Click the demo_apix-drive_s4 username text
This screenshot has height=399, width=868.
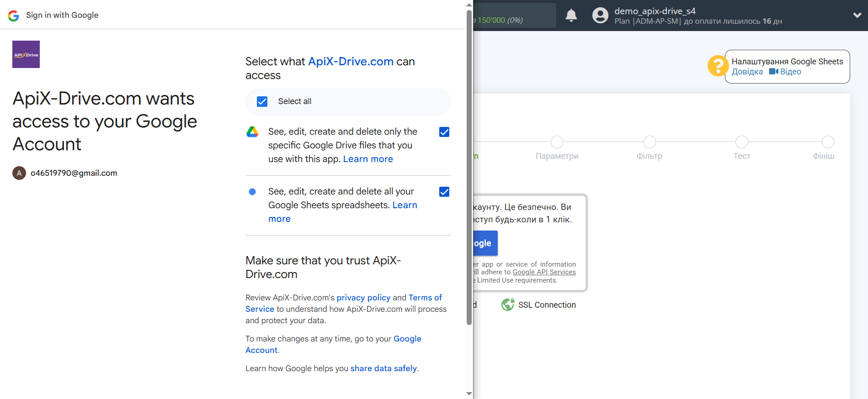(x=655, y=11)
